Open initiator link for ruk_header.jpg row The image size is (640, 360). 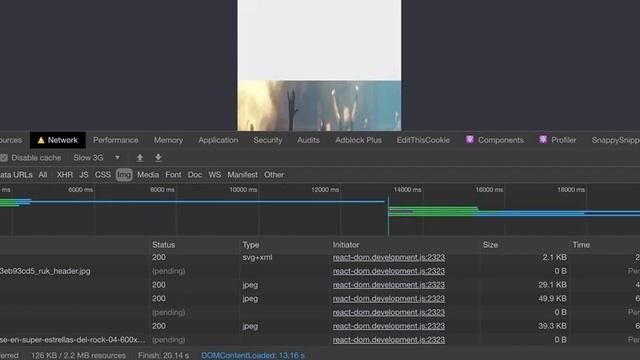(x=389, y=271)
